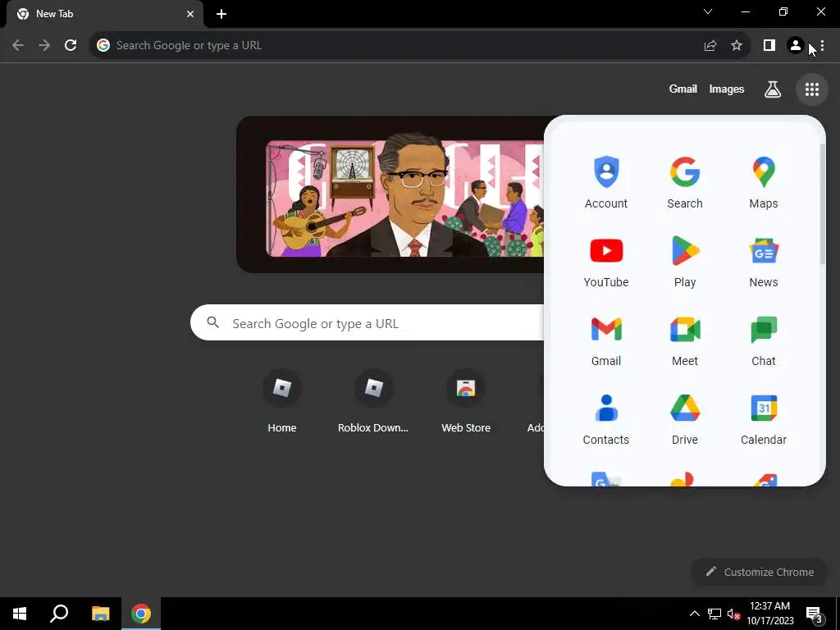Open Google News app icon

point(764,262)
